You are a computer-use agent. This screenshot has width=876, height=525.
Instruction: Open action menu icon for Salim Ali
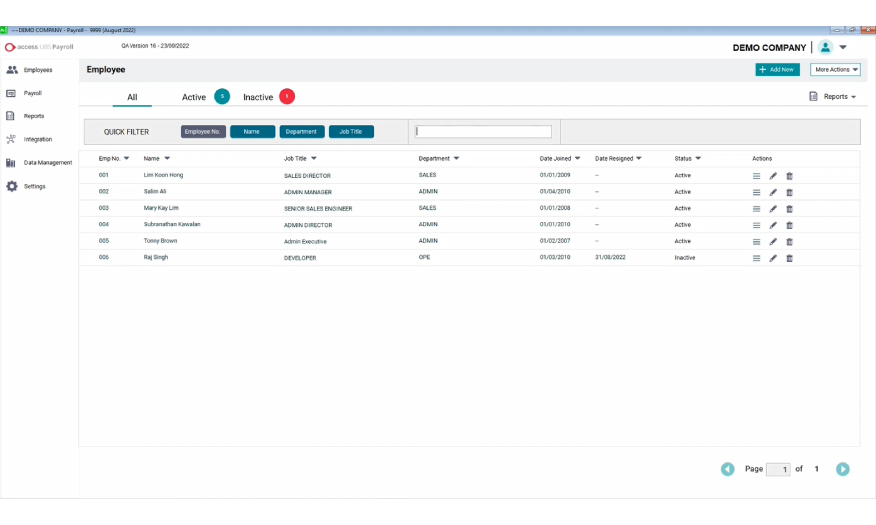(x=757, y=192)
